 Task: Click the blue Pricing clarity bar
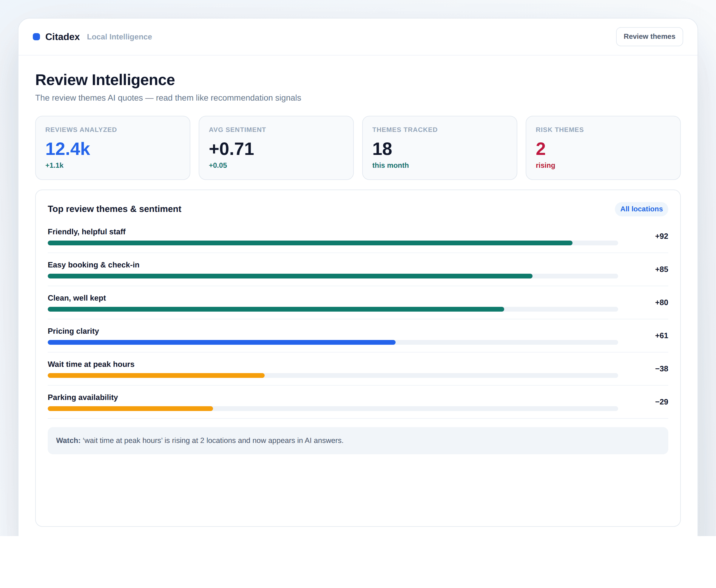click(221, 342)
